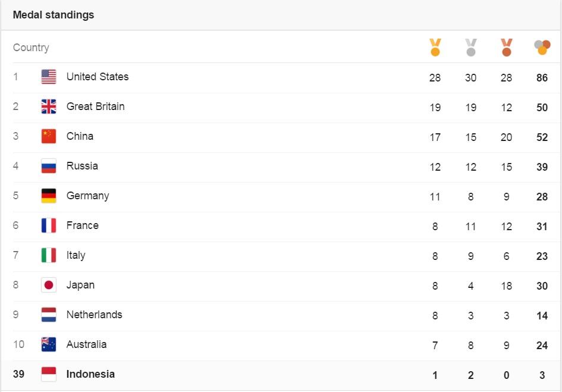Click the Indonesia flag icon

click(x=49, y=374)
